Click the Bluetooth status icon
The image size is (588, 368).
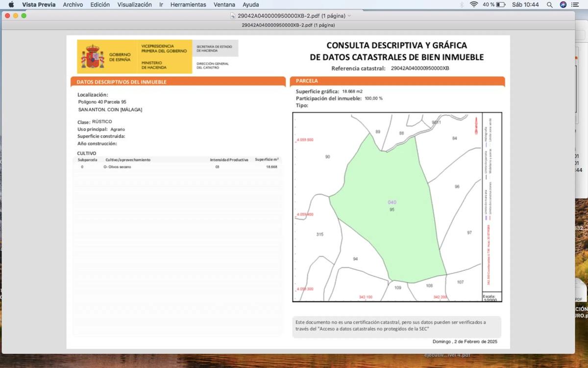(x=462, y=4)
